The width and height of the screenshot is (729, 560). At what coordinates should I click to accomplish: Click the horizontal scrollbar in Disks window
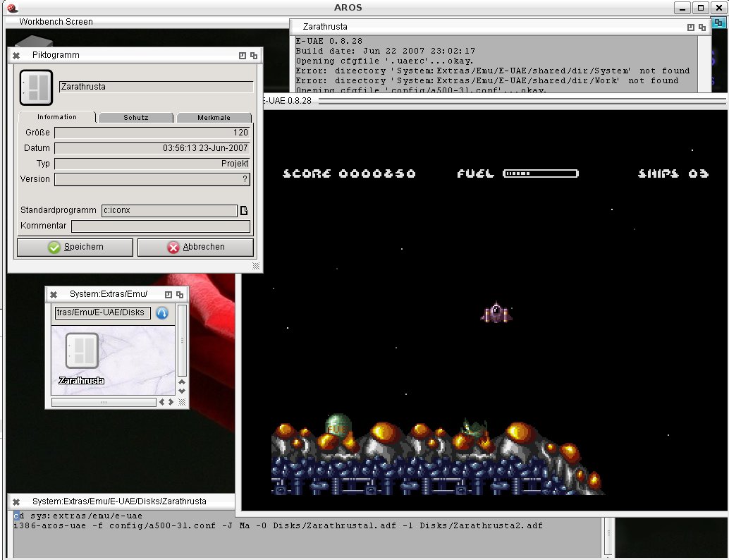tap(104, 402)
